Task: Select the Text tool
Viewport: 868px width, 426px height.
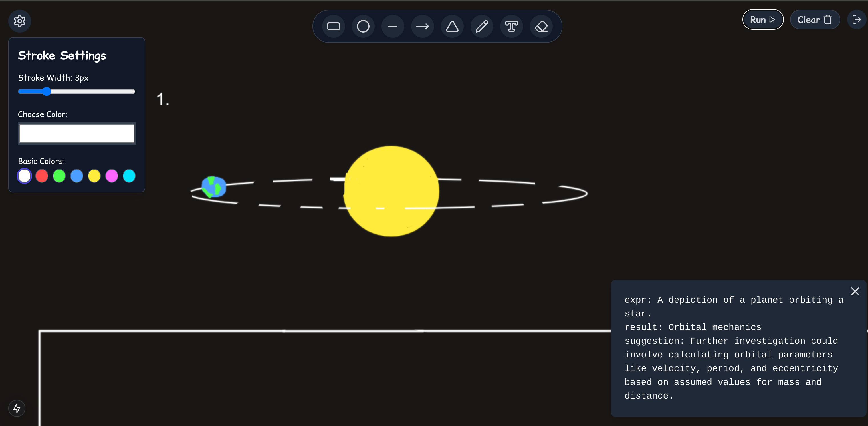Action: click(x=511, y=26)
